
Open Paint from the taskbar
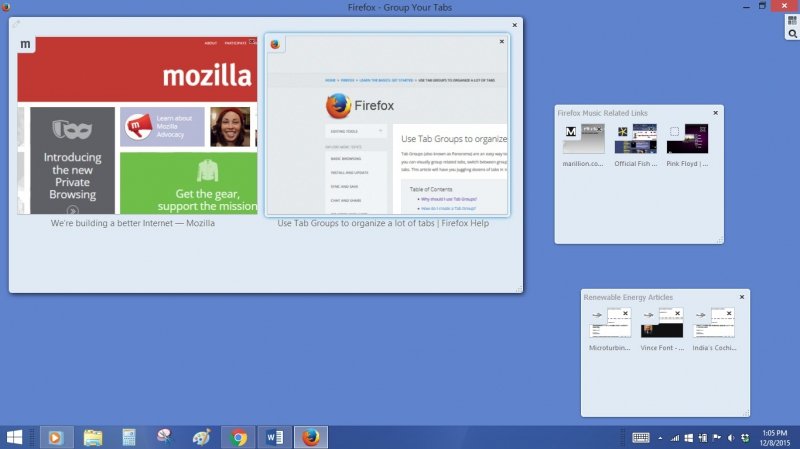point(202,437)
